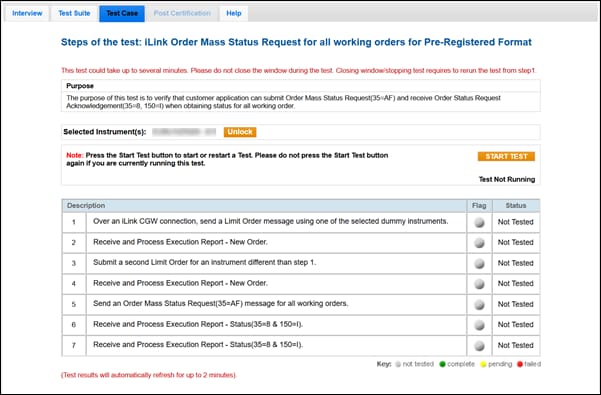Select step 5 'Order Mass Status Request' text
Viewport: 601px width, 395px height.
pyautogui.click(x=221, y=303)
